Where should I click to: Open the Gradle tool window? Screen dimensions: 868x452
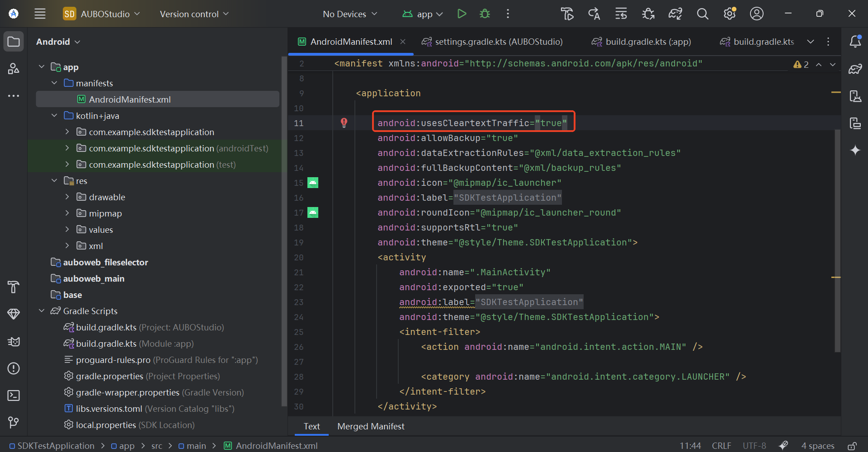[856, 69]
